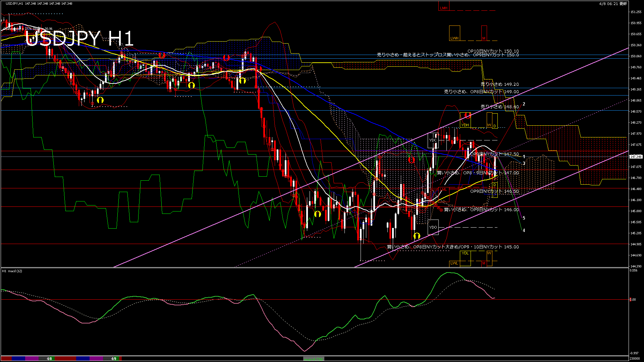Select wave label 4 on projection
This screenshot has width=644, height=362.
pos(524,231)
